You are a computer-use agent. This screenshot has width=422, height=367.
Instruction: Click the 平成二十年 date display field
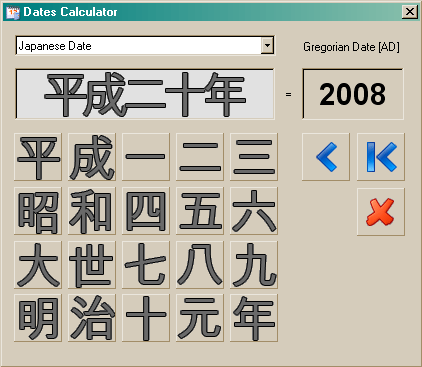pos(145,94)
